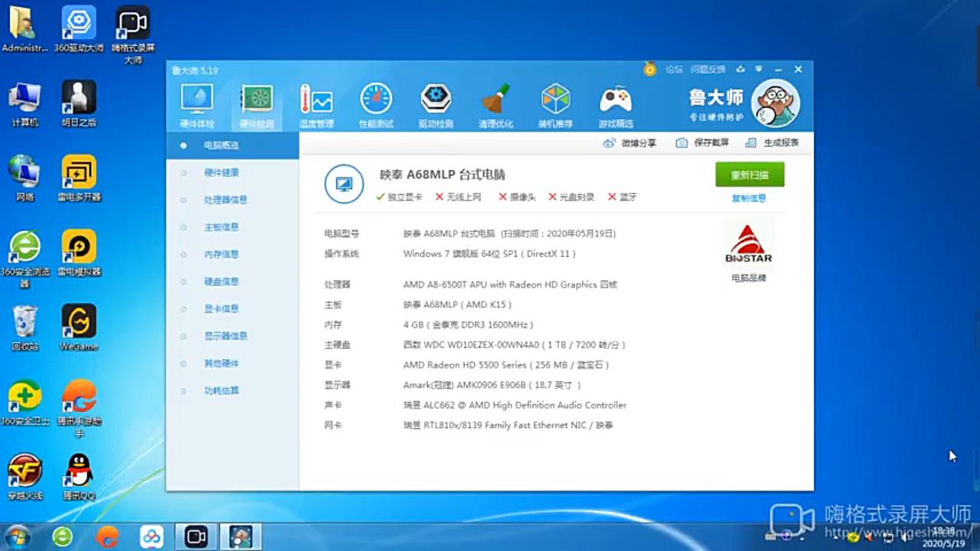Open 360安全浏览器 desktop icon
Viewport: 980px width, 551px height.
tap(24, 259)
